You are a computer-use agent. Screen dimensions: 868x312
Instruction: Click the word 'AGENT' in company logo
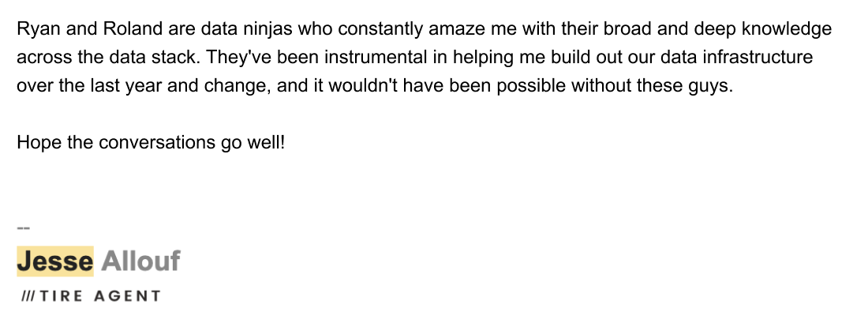[x=127, y=296]
